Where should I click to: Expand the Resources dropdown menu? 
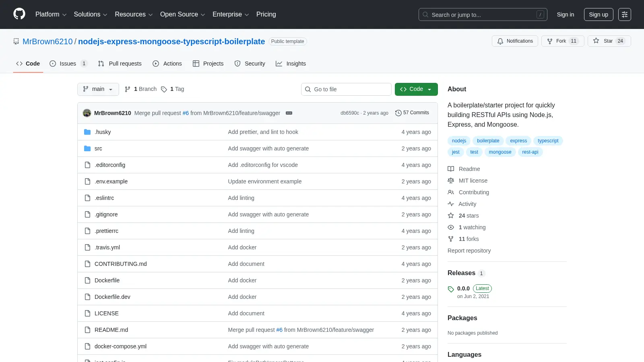pos(134,14)
